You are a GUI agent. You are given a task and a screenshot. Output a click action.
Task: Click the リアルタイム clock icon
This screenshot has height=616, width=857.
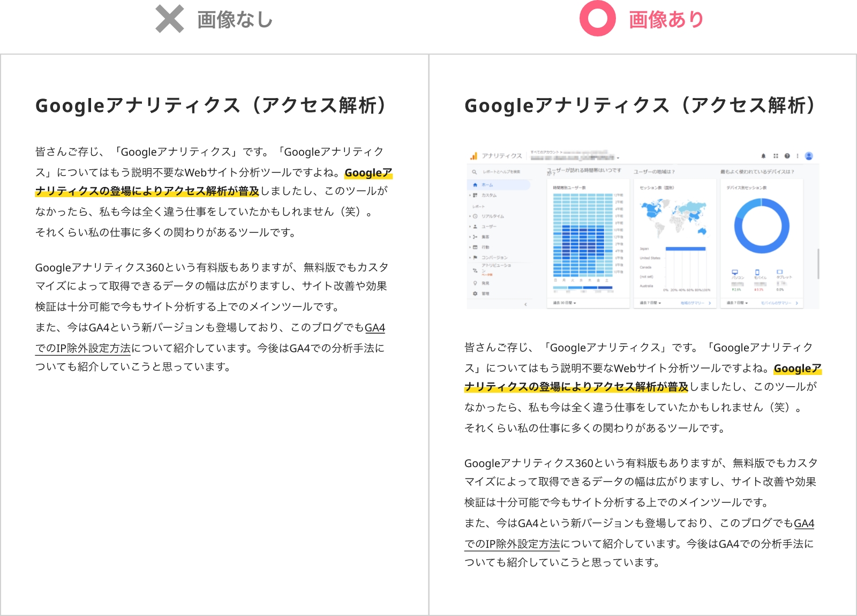(x=475, y=216)
